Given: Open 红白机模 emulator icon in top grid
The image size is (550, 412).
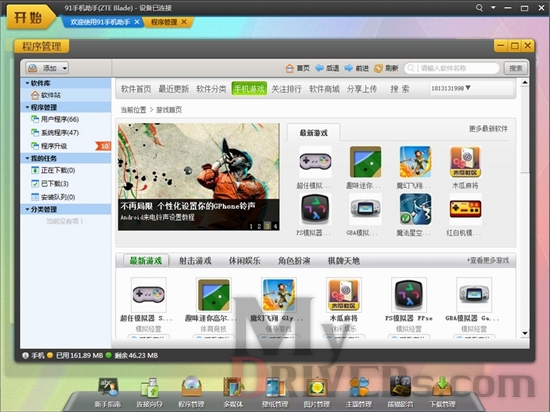Looking at the screenshot, I should click(465, 209).
